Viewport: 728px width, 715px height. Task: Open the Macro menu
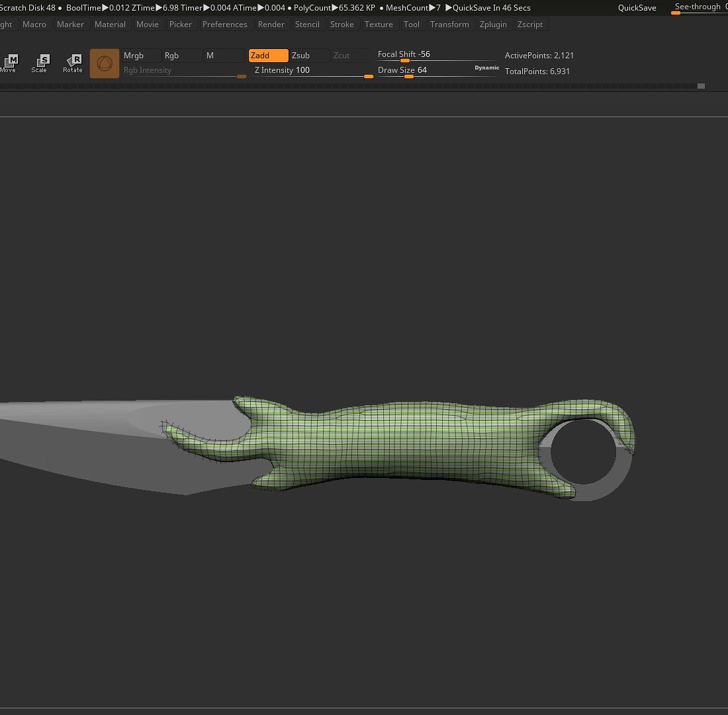[x=34, y=24]
